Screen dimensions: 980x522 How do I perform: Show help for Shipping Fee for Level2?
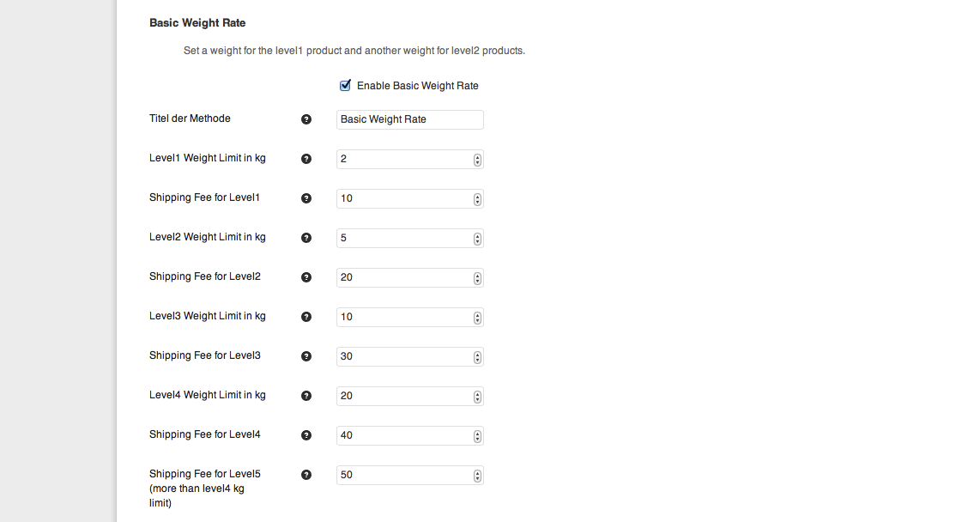click(x=306, y=277)
